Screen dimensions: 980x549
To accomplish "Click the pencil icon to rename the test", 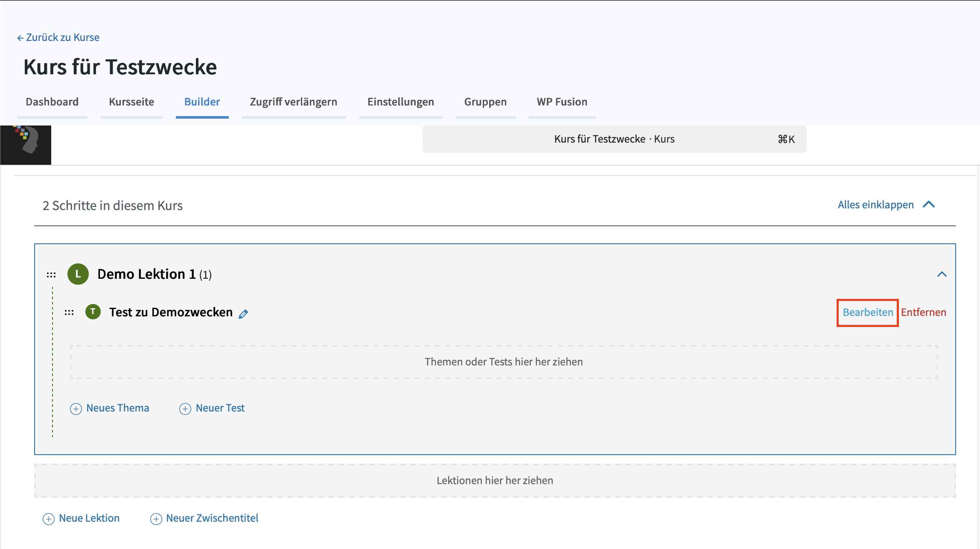I will pos(243,314).
